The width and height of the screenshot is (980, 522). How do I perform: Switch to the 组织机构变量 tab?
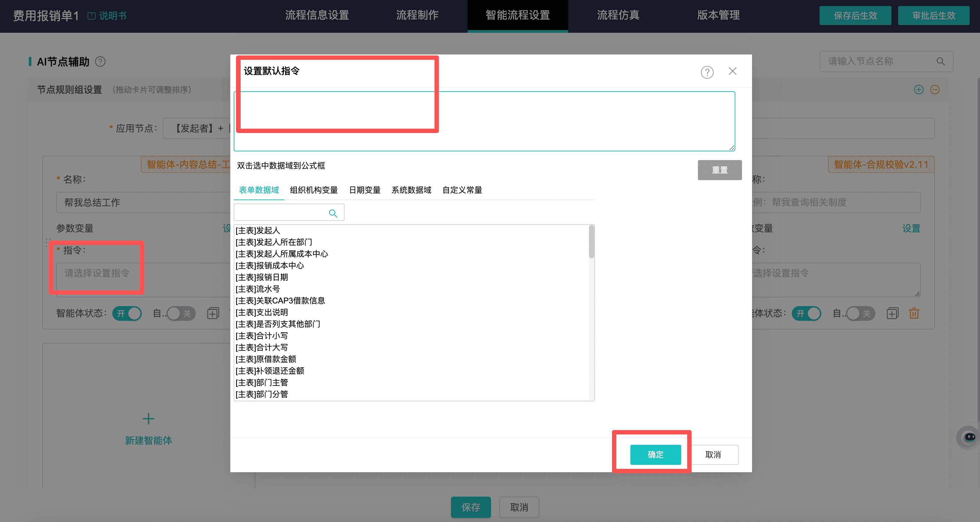[314, 190]
